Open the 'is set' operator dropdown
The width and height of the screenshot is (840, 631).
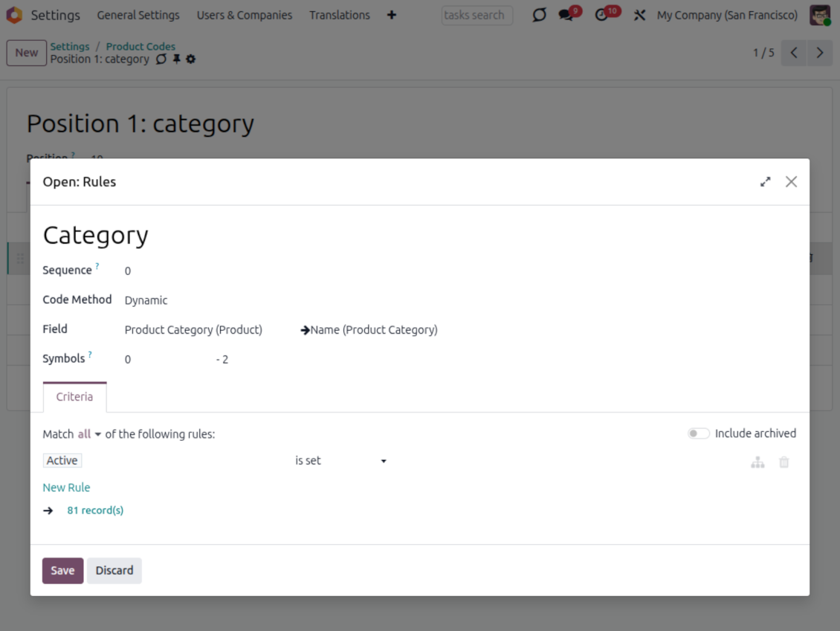pos(340,461)
